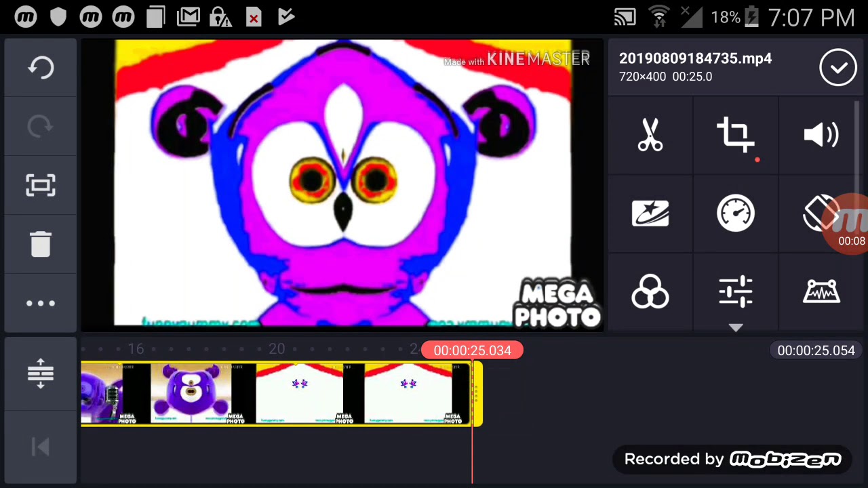Open the vignette/audio waveform icon

click(821, 292)
